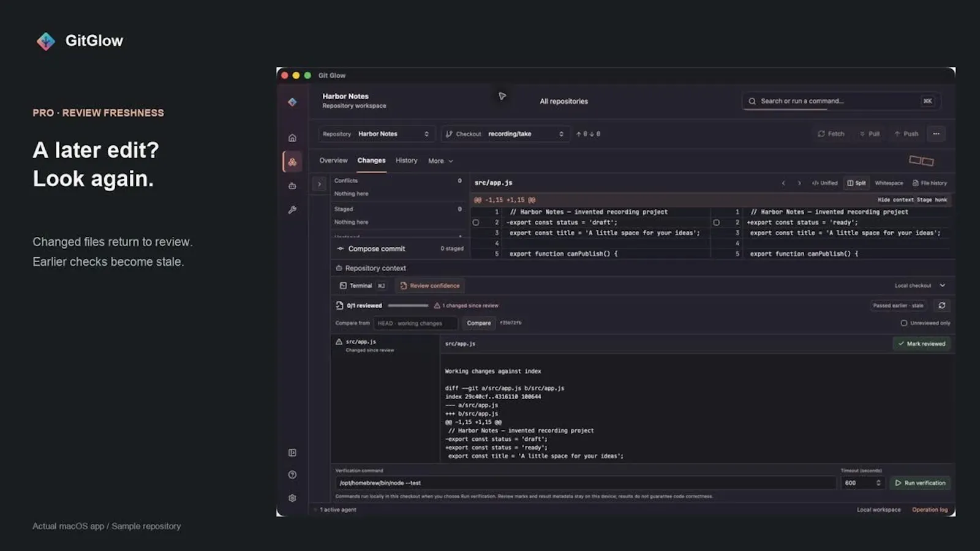
Task: Click the Compare button
Action: coord(479,323)
